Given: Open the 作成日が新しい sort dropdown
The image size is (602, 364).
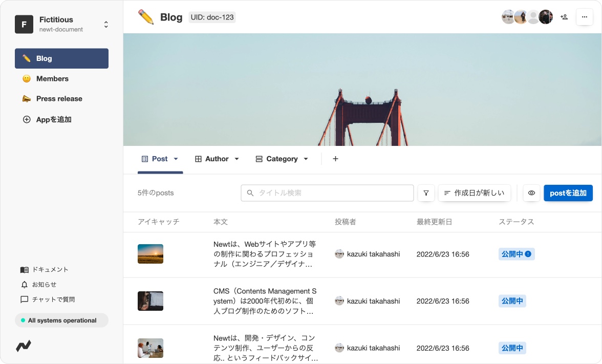Looking at the screenshot, I should pyautogui.click(x=474, y=193).
